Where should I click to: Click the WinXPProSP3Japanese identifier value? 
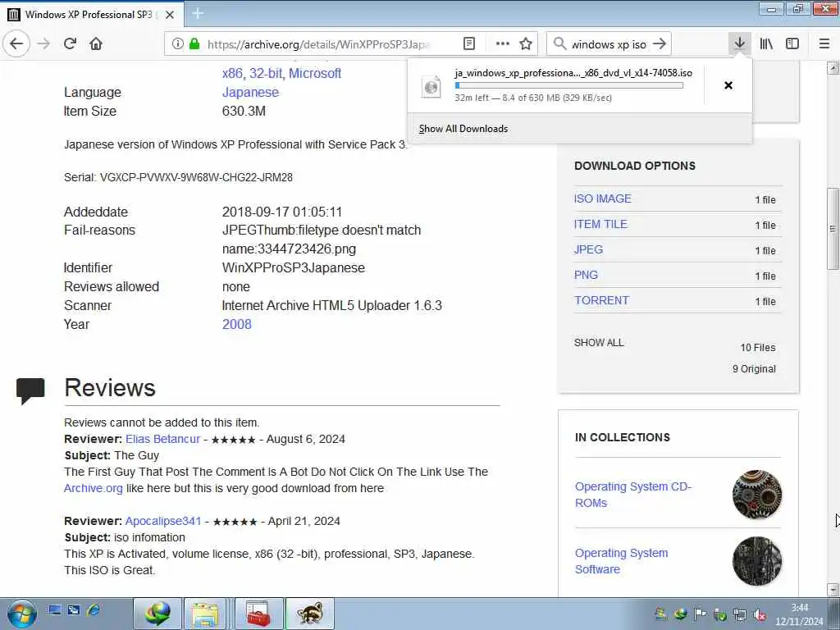tap(294, 268)
